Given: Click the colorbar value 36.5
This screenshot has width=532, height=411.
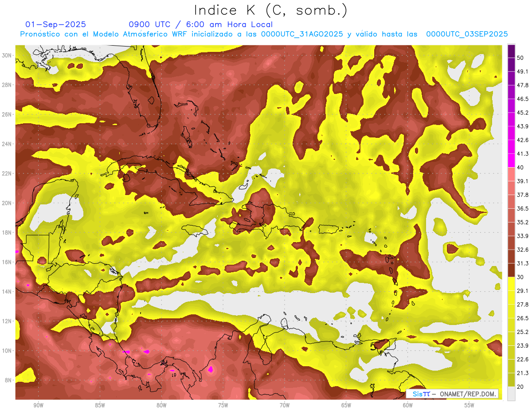Looking at the screenshot, I should click(x=523, y=208).
